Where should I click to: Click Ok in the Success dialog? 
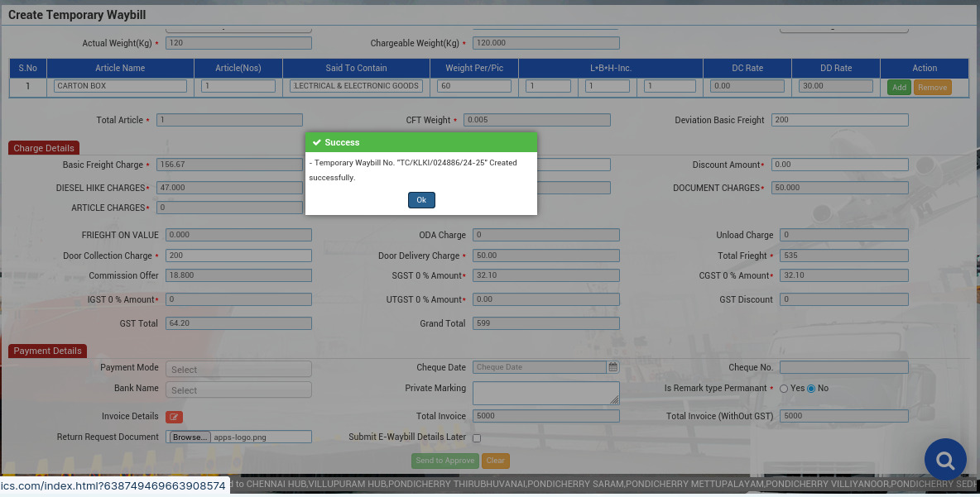coord(421,200)
